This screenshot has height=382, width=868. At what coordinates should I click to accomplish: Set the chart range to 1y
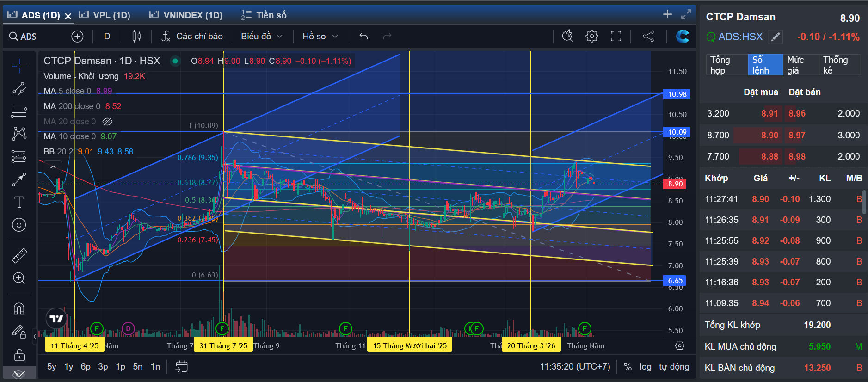click(69, 367)
